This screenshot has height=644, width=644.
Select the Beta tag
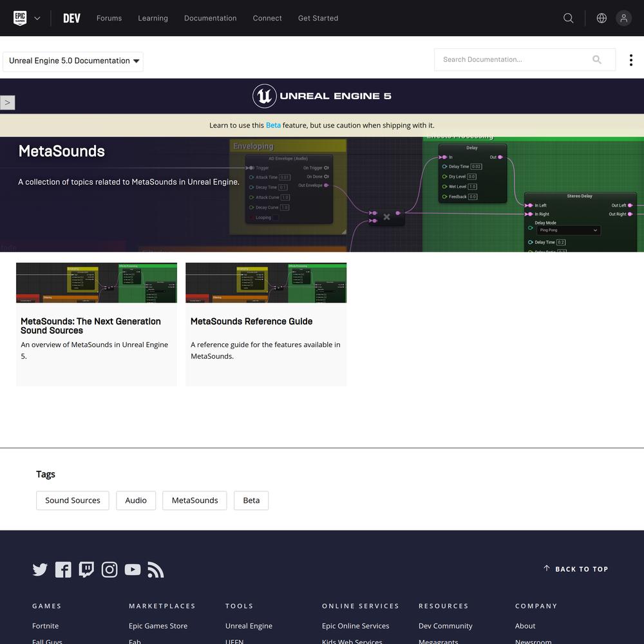tap(251, 500)
